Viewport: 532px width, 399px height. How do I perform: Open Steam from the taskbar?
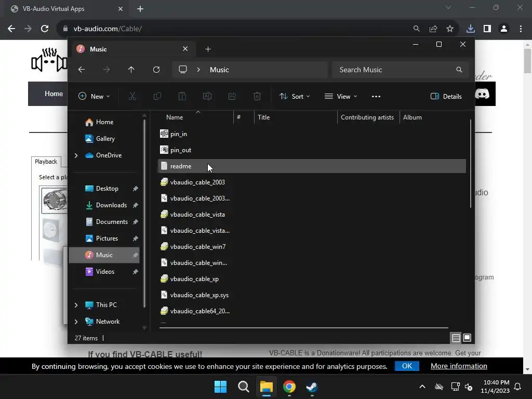coord(312,387)
